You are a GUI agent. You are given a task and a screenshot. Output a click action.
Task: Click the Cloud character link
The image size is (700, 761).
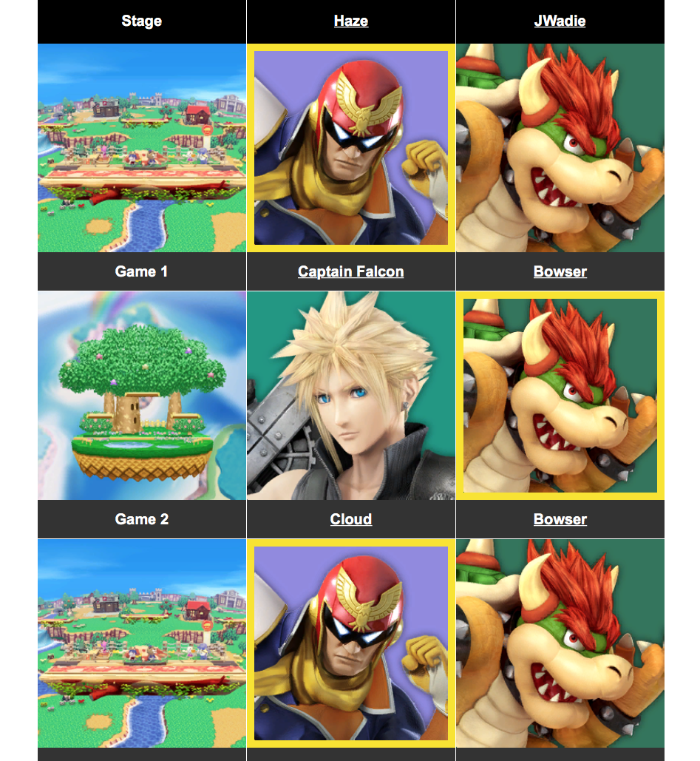click(350, 519)
